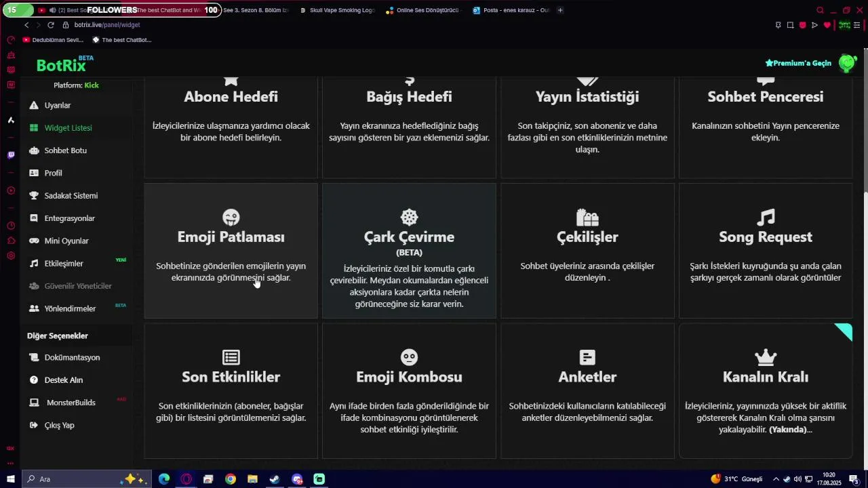Open Güvenilir Yöneticiler in the sidebar
868x488 pixels.
[x=78, y=286]
